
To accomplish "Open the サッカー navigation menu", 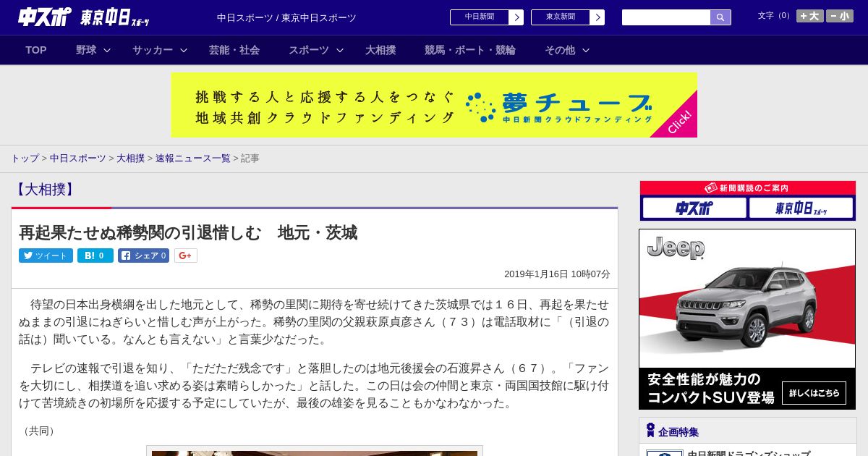I will [153, 50].
